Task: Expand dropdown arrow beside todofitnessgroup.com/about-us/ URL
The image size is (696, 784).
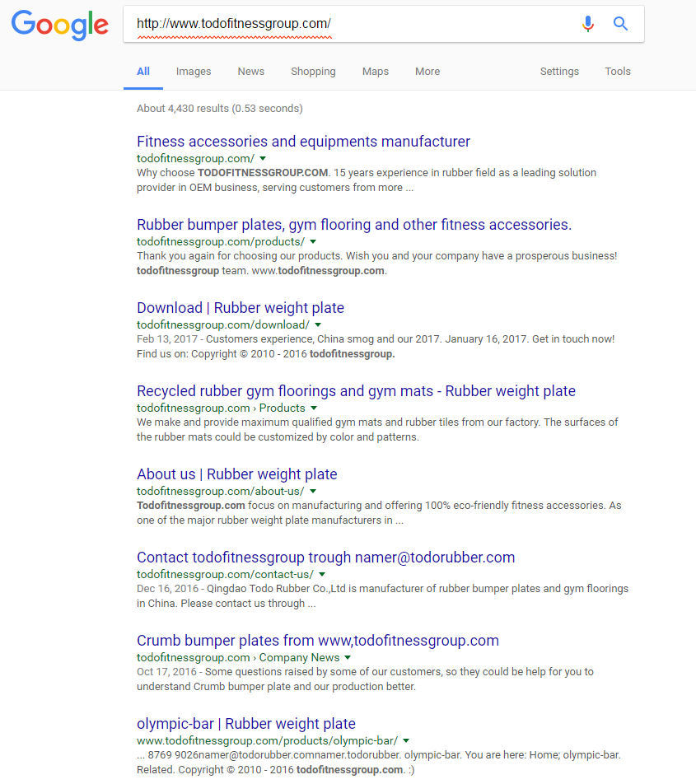Action: point(313,491)
